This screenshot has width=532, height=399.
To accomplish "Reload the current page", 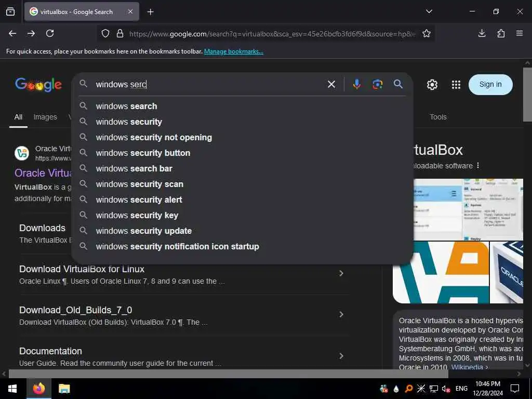I will 50,33.
